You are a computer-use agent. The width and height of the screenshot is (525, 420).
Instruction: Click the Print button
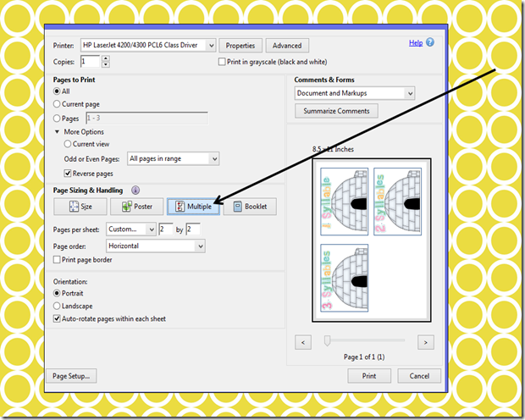coord(369,376)
